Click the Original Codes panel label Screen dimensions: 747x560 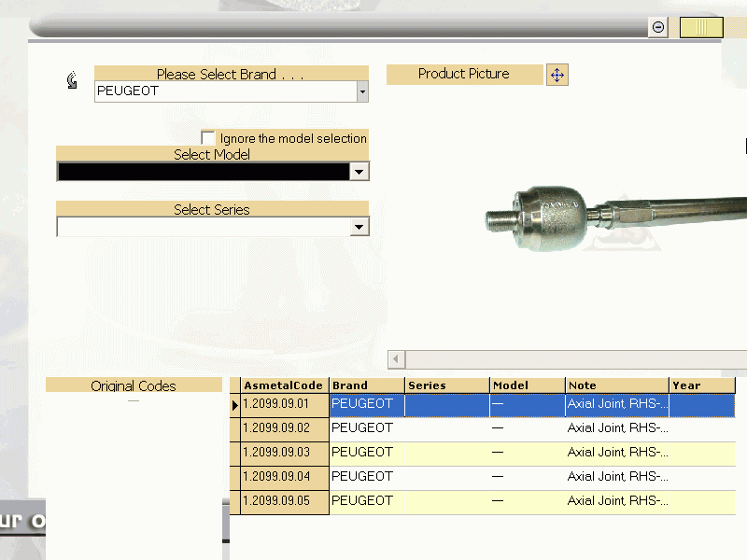133,385
